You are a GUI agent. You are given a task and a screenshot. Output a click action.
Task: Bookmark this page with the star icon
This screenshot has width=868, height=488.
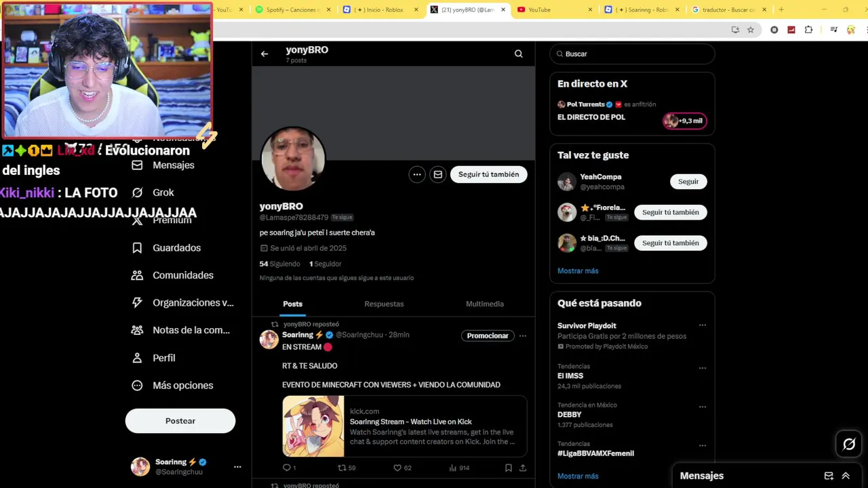(x=751, y=30)
